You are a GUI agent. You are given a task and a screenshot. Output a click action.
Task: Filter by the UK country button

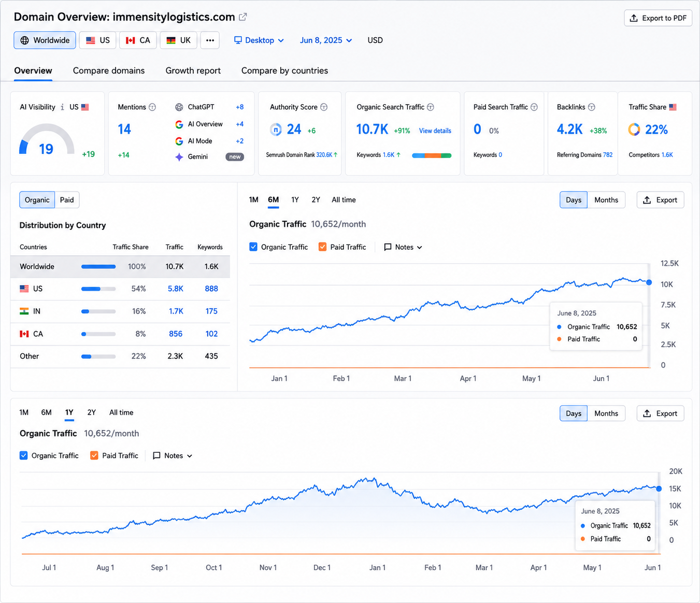coord(179,40)
